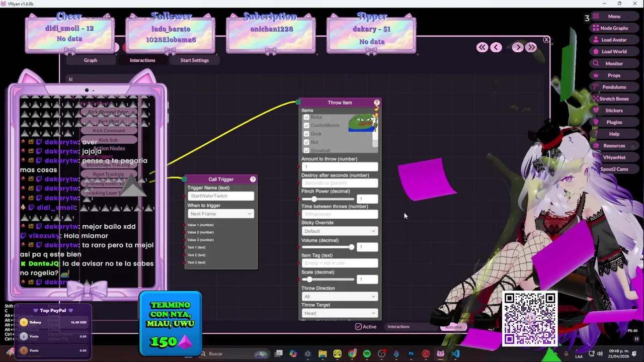
Task: Jump to the first graph with double-left arrows
Action: [x=482, y=47]
